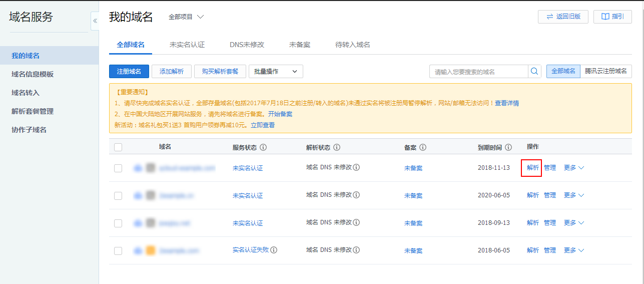Switch to the 未实名认证 tab
Image resolution: width=644 pixels, height=284 pixels.
[187, 45]
